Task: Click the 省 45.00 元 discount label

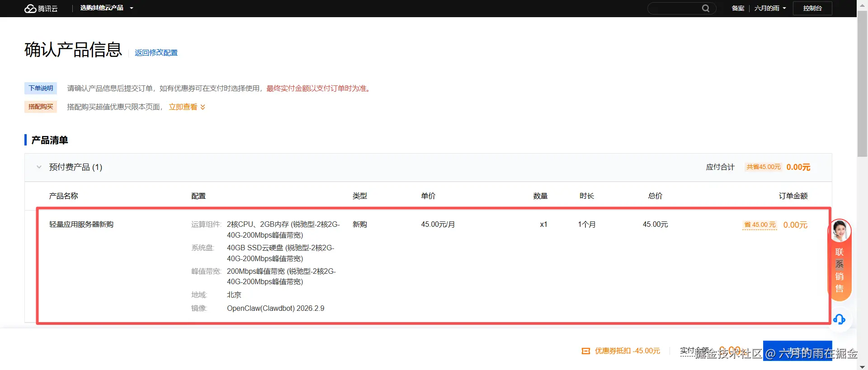Action: 759,225
